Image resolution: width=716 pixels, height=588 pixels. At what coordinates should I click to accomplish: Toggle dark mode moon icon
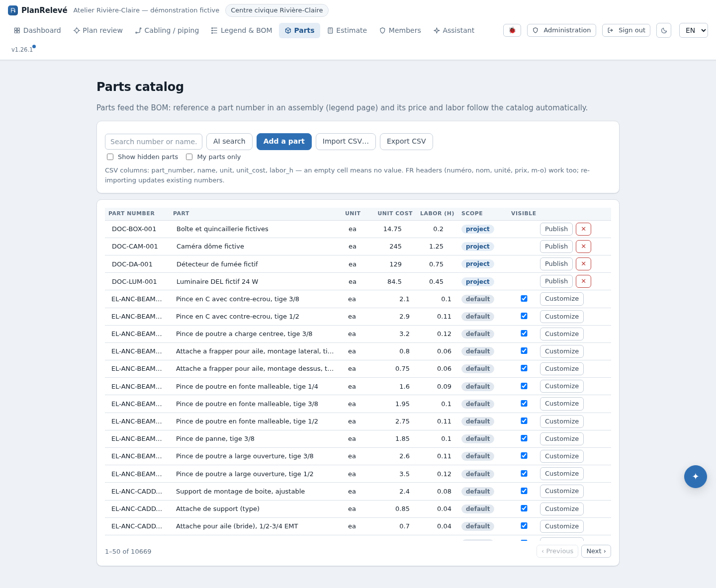point(664,30)
